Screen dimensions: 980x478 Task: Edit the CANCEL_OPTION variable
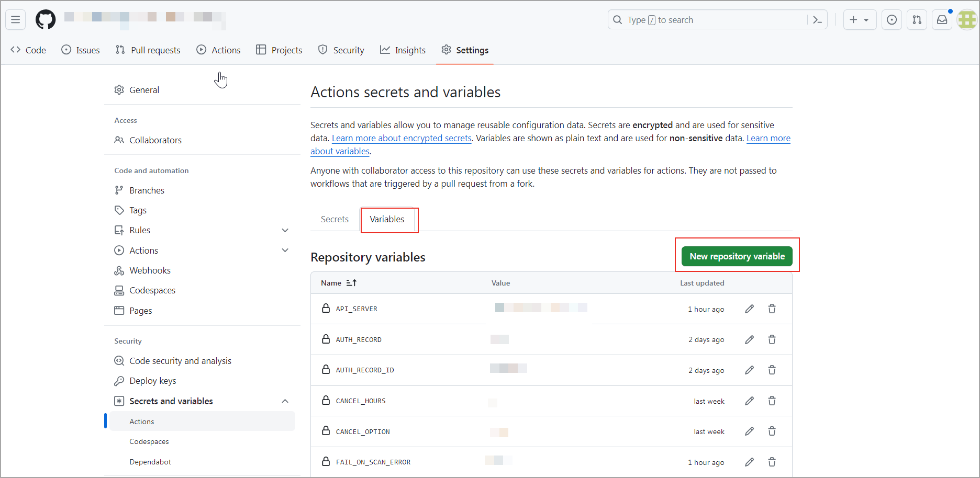[750, 431]
